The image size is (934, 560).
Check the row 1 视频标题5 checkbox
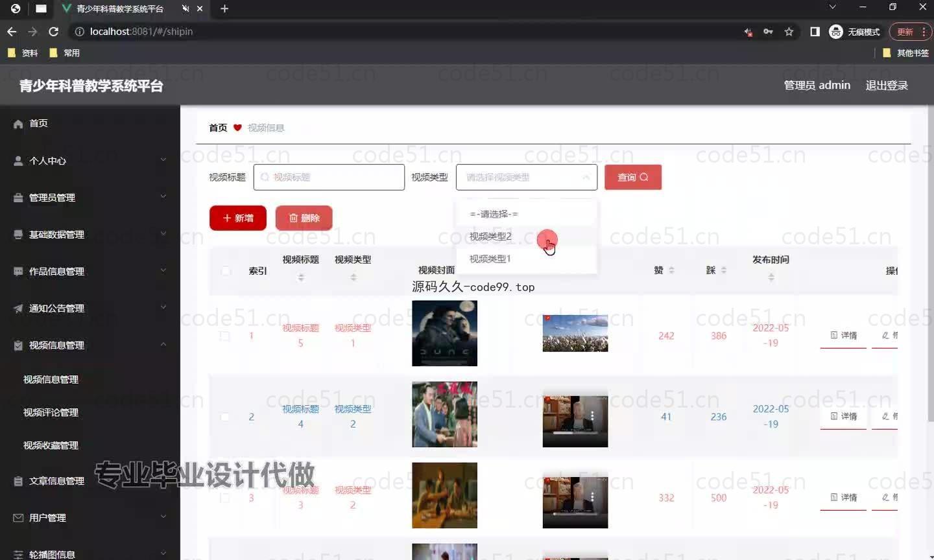click(x=225, y=336)
